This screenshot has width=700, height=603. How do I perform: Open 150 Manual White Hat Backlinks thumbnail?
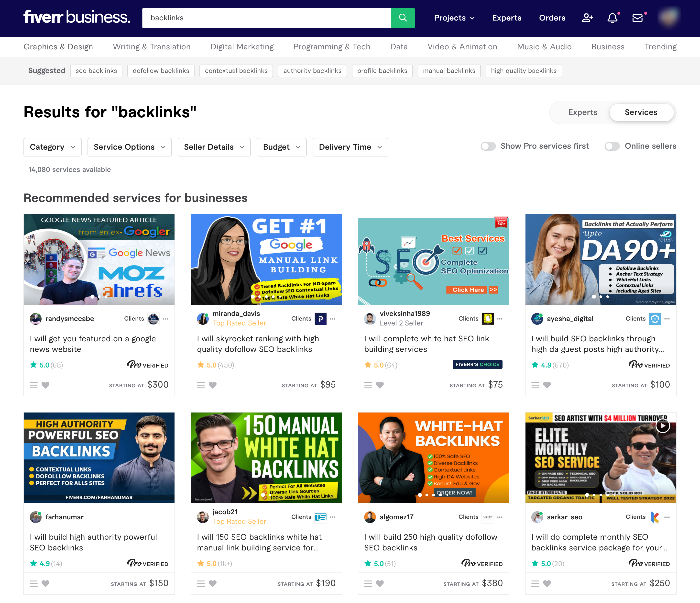[266, 457]
